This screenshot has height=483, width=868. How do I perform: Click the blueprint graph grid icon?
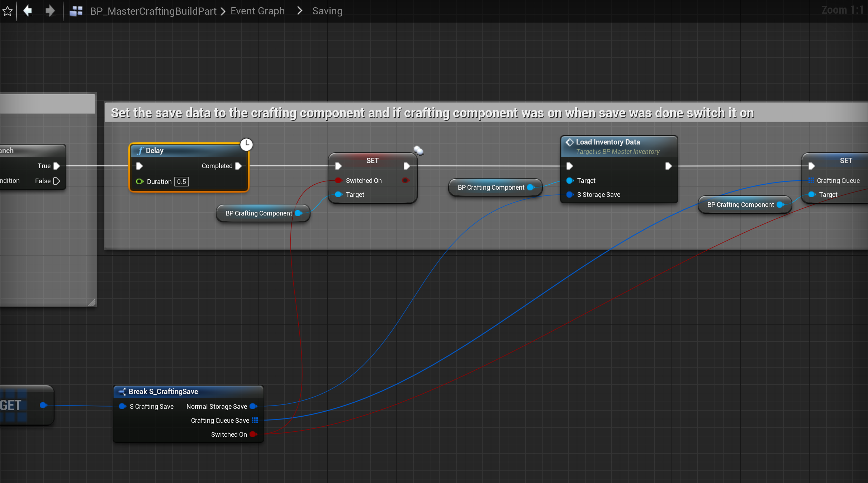point(76,11)
